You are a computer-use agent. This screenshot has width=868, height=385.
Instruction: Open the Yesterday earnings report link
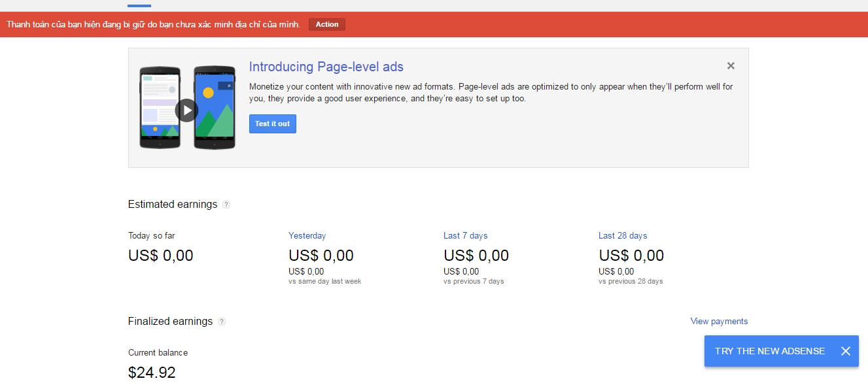click(x=307, y=235)
